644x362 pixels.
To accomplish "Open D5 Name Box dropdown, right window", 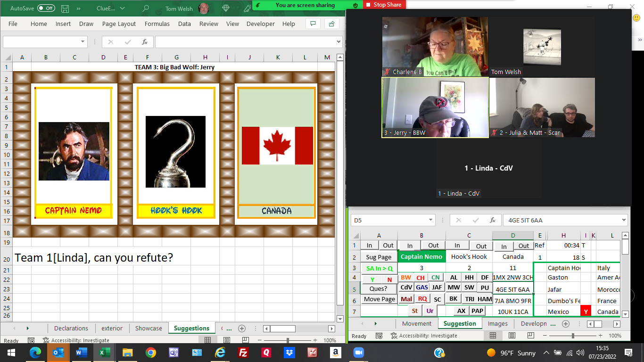I will [431, 220].
